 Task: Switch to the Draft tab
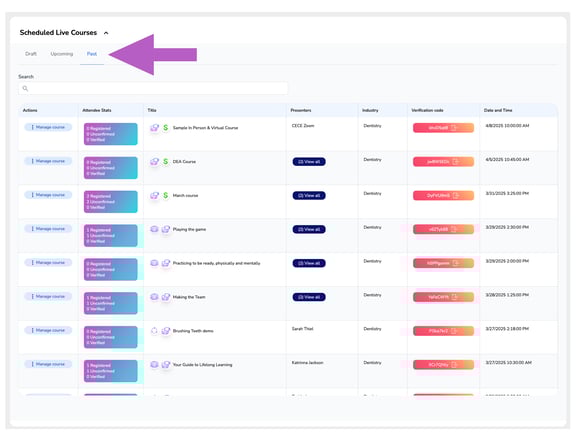[31, 54]
